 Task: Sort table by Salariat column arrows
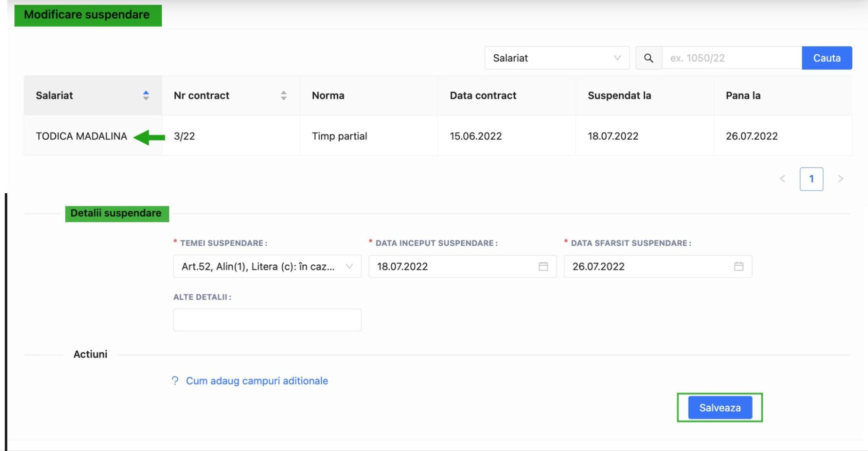tap(146, 95)
